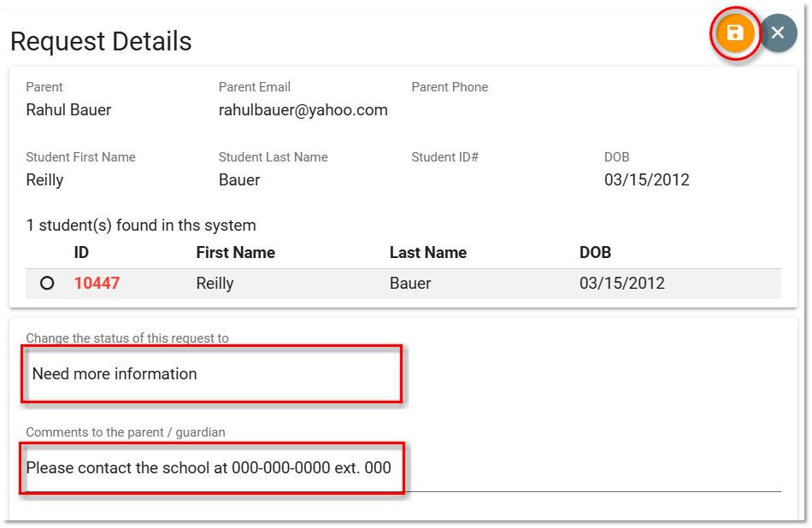This screenshot has height=528, width=812.
Task: Select the radio button for student 10447
Action: [x=47, y=283]
